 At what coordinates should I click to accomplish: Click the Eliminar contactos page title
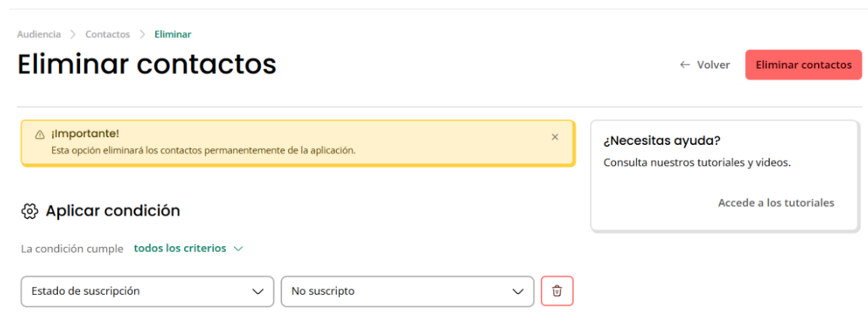[146, 64]
